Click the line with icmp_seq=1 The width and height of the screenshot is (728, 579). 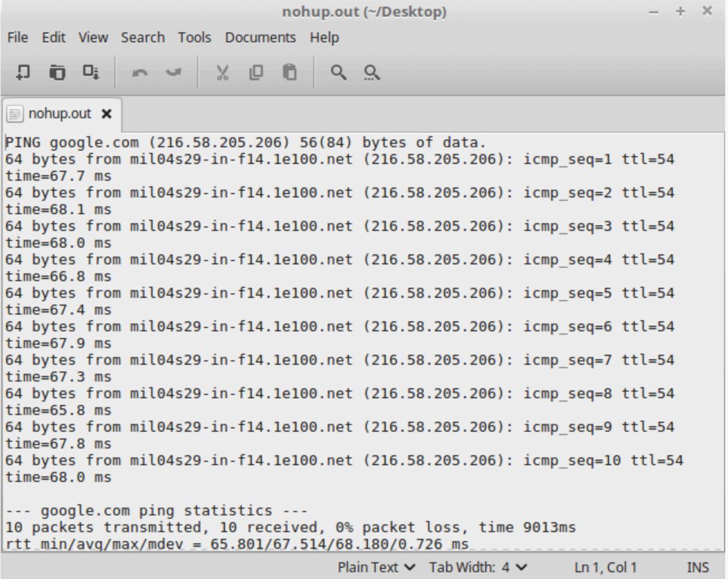pyautogui.click(x=340, y=159)
